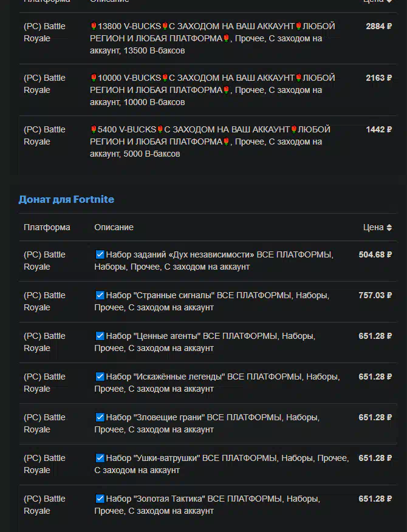Click the Платформа column header in the Донат table
Viewport: 407px width, 532px height.
pos(47,227)
